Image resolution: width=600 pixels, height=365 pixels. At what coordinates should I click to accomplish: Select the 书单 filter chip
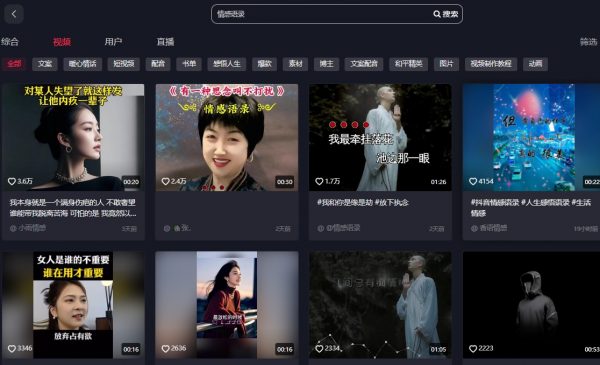189,64
